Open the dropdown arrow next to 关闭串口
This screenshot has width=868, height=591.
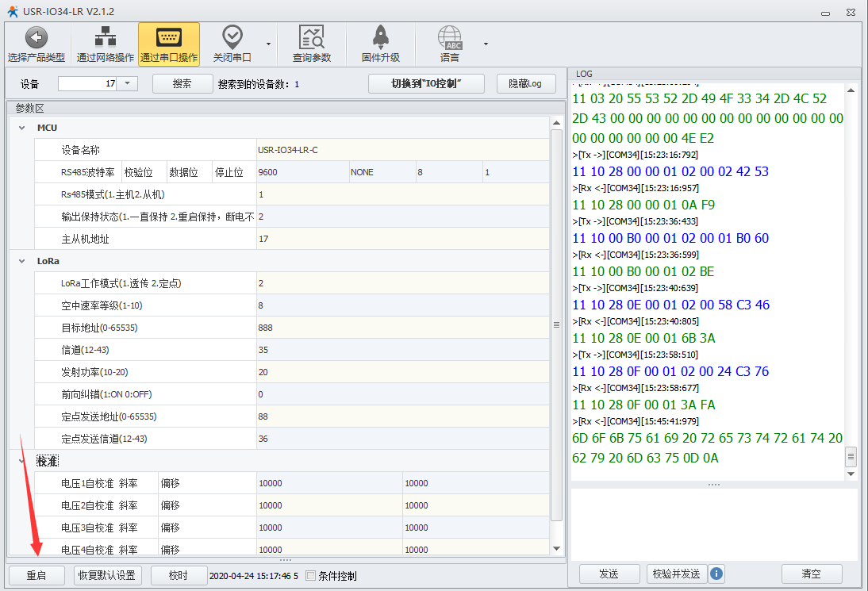(268, 44)
